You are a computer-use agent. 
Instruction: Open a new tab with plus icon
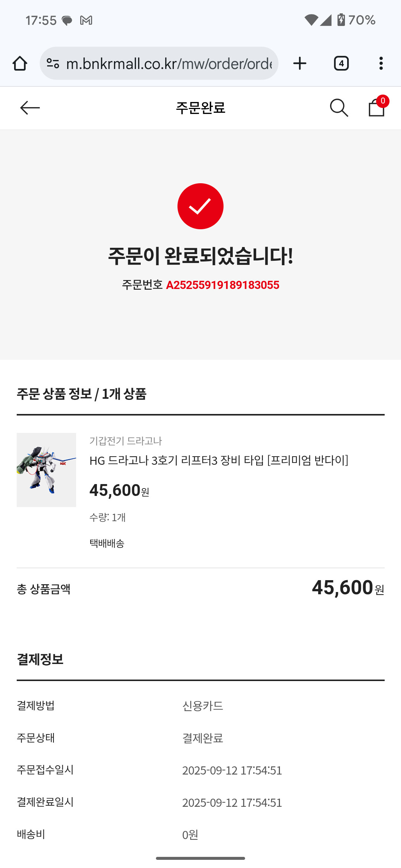point(300,63)
